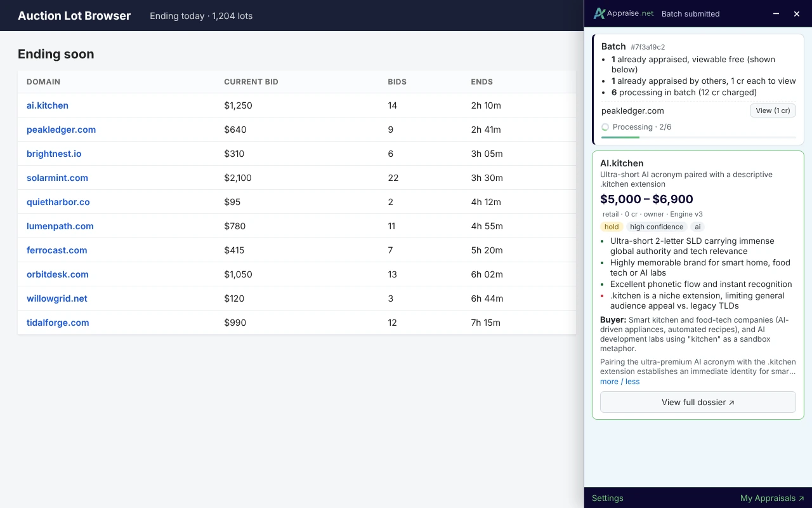Click the ai tag in the appraisal card
812x508 pixels.
coord(698,227)
